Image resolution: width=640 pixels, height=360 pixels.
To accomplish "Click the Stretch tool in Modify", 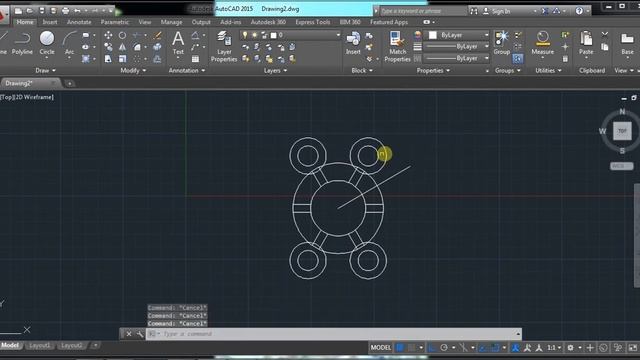I will point(108,59).
